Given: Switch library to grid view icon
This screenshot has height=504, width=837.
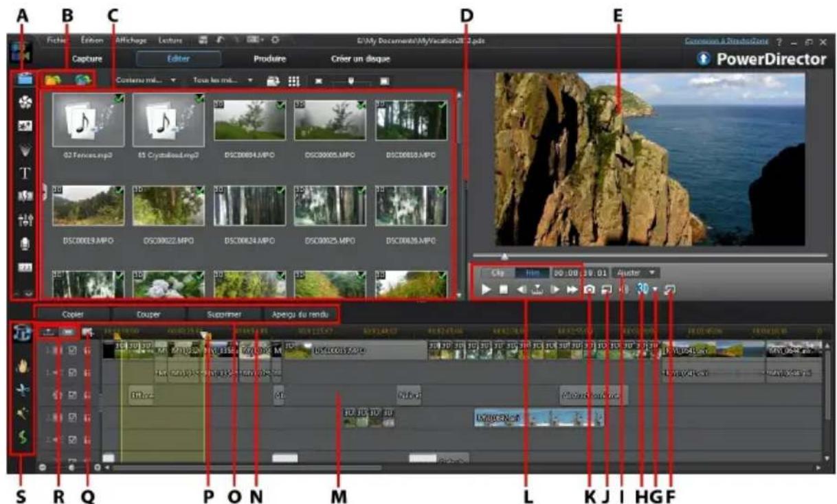Looking at the screenshot, I should click(294, 80).
